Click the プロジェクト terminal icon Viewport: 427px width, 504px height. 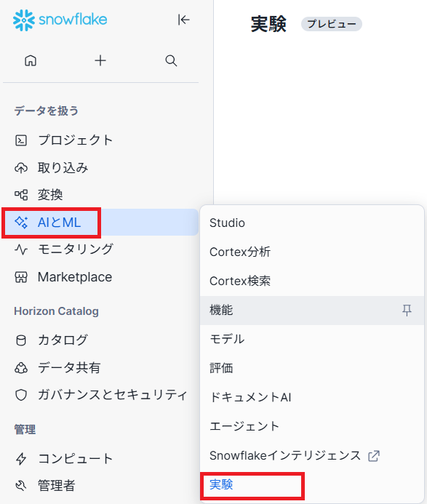pos(21,140)
